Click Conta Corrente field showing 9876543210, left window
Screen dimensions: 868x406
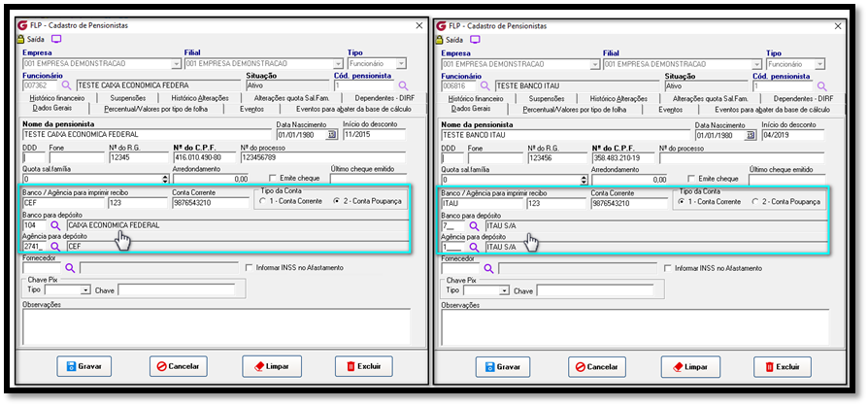(211, 203)
